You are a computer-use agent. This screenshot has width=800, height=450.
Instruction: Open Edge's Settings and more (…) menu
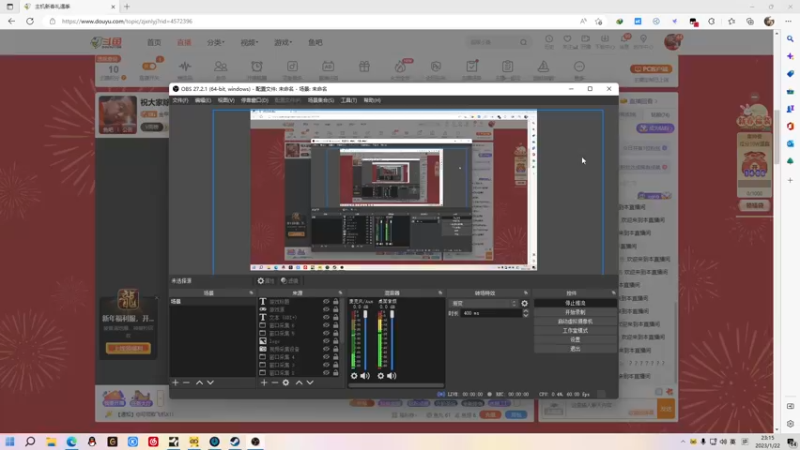pos(788,21)
